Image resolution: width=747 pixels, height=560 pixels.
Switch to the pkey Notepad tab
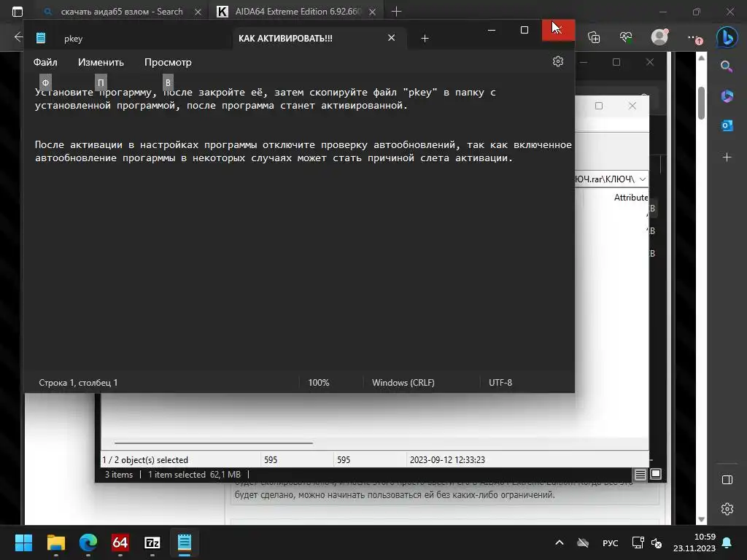74,39
